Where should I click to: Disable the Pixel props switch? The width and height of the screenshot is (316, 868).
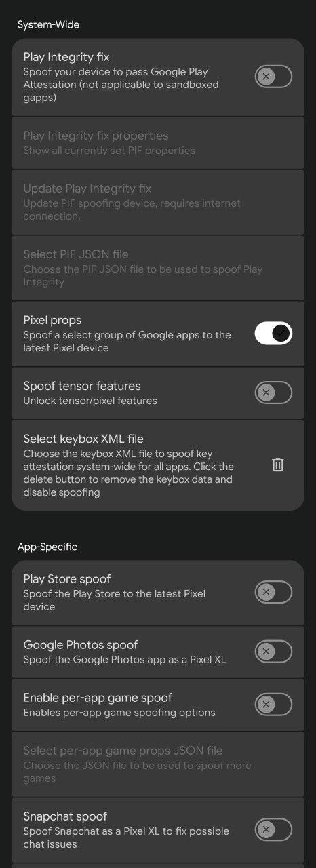click(x=273, y=333)
